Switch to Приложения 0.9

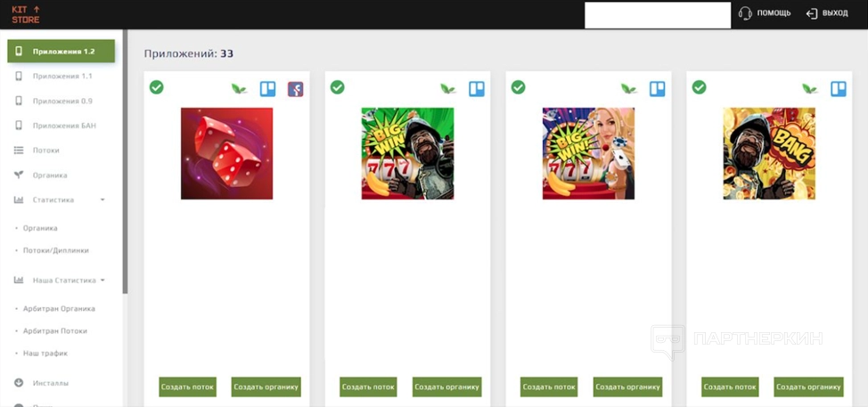61,101
